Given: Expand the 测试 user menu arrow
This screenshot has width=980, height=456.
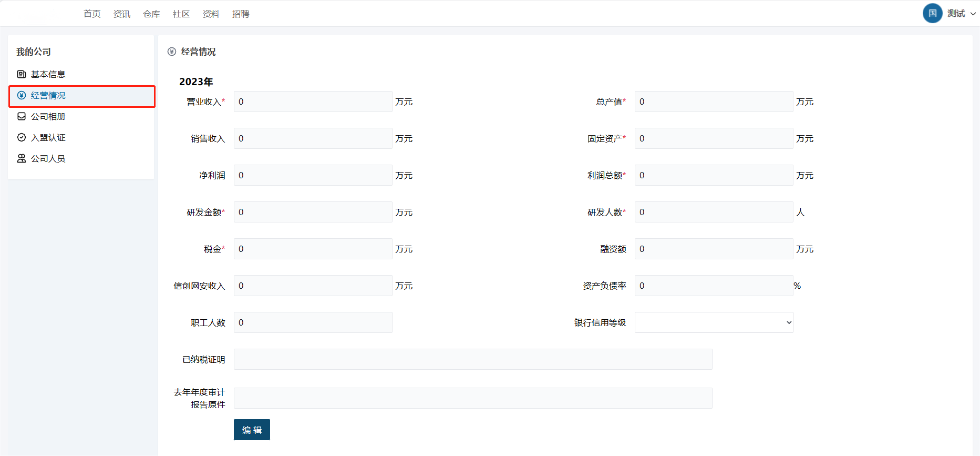Looking at the screenshot, I should pos(973,14).
